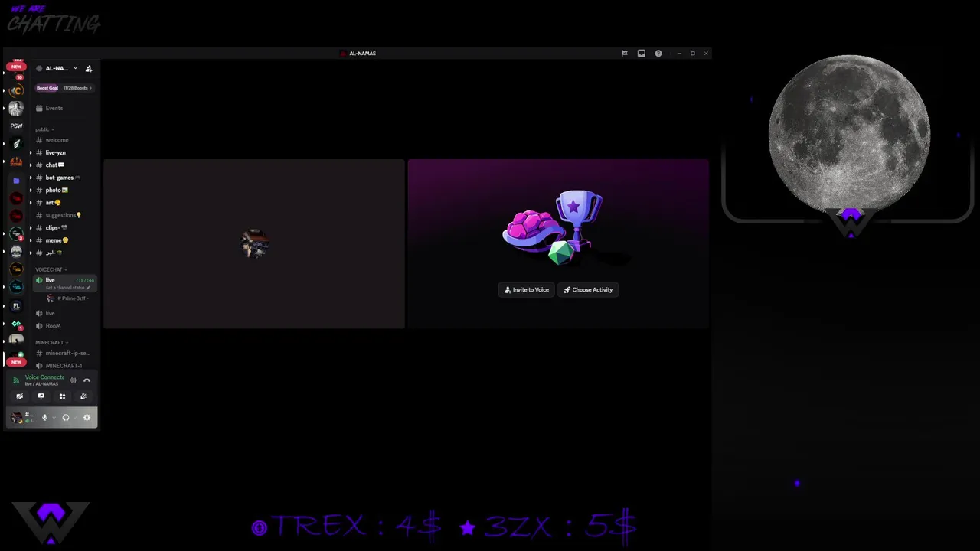Click user Prime 3zff in voice channel

(x=67, y=298)
